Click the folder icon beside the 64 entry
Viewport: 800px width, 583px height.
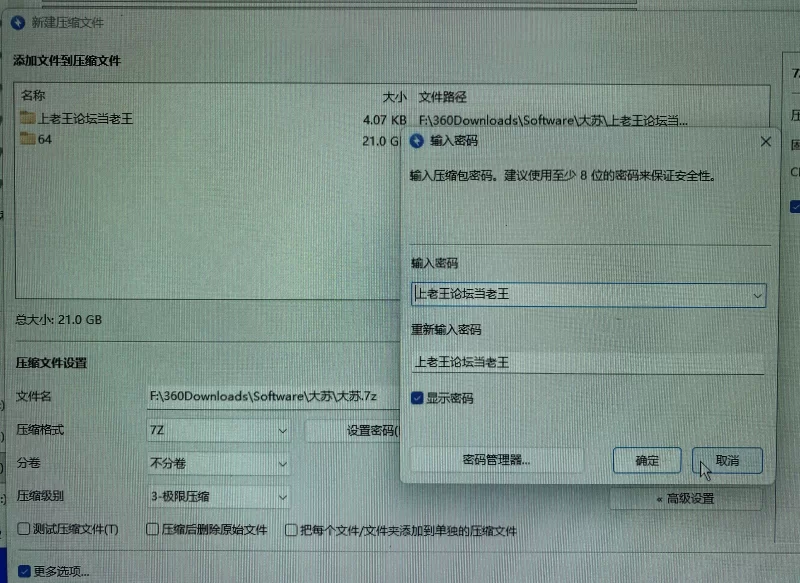tap(30, 140)
